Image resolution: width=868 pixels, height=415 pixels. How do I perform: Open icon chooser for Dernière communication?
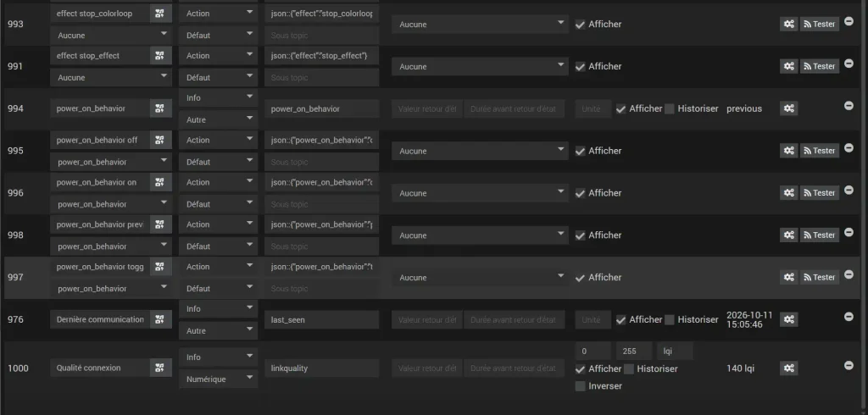click(x=160, y=319)
